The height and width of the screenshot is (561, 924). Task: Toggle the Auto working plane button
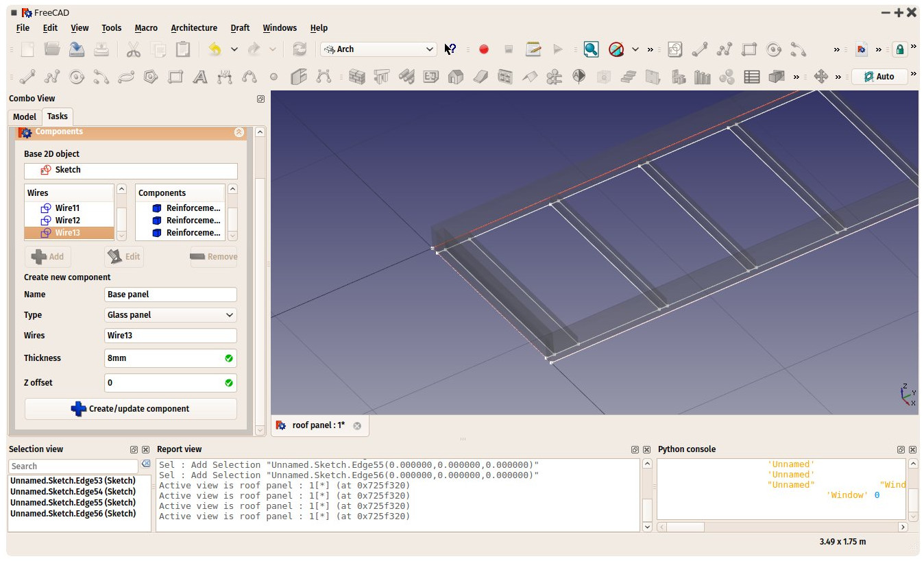pos(879,77)
